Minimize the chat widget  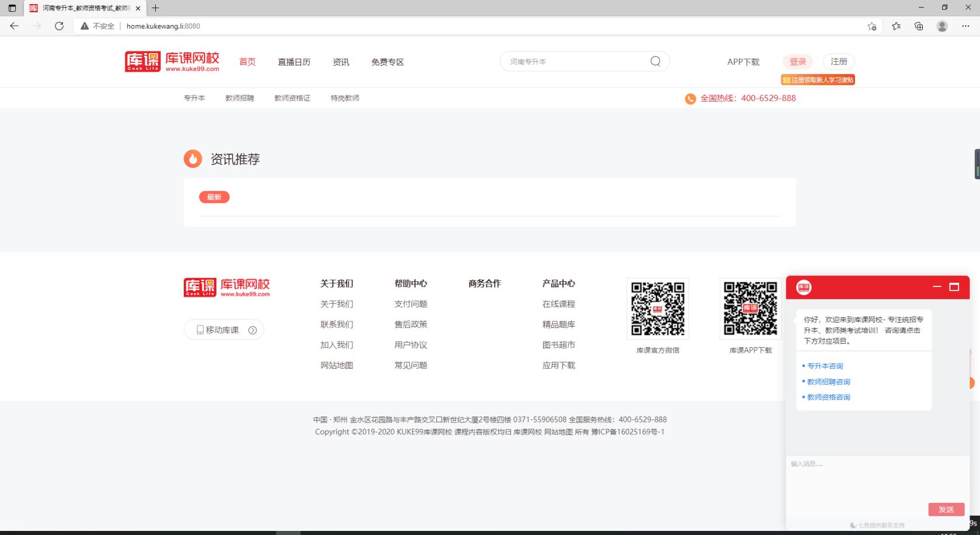937,287
